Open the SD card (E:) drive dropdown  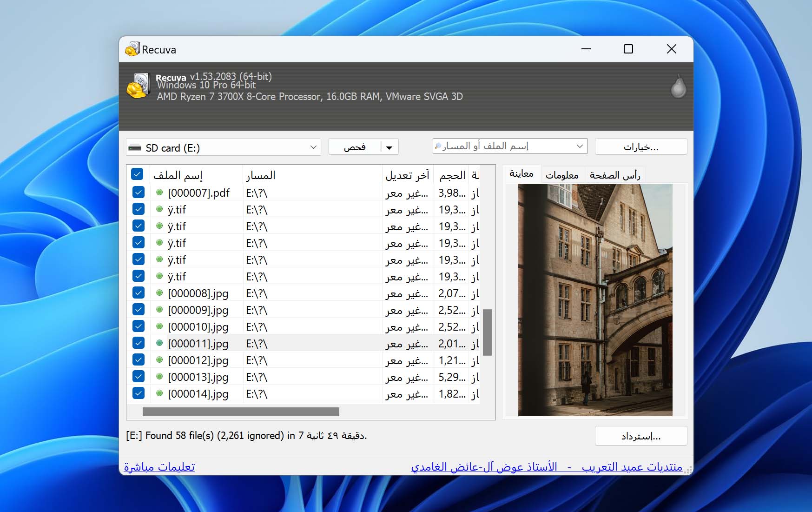pos(224,147)
